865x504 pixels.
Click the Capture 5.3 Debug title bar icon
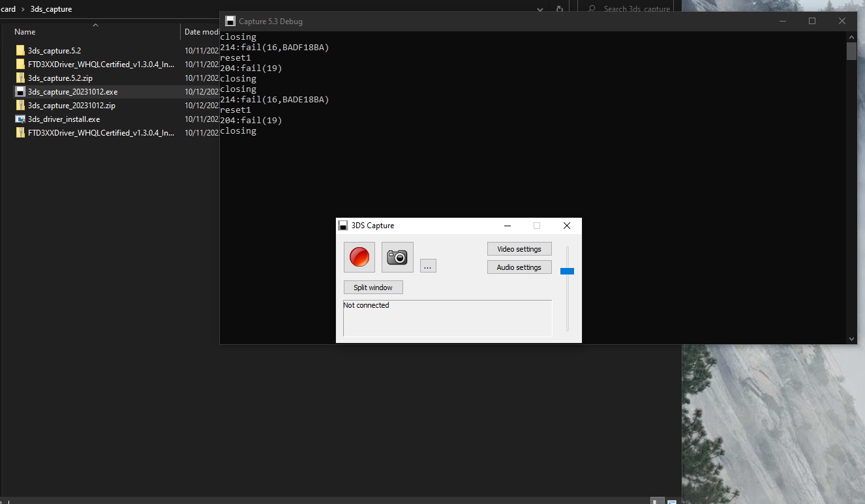click(230, 21)
